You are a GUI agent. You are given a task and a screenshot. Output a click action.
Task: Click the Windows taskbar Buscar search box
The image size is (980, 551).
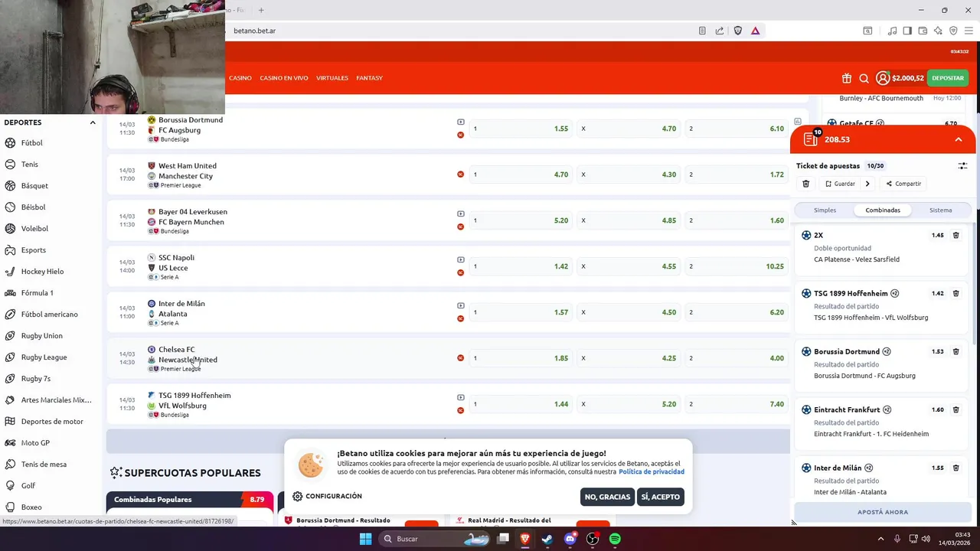pos(433,539)
